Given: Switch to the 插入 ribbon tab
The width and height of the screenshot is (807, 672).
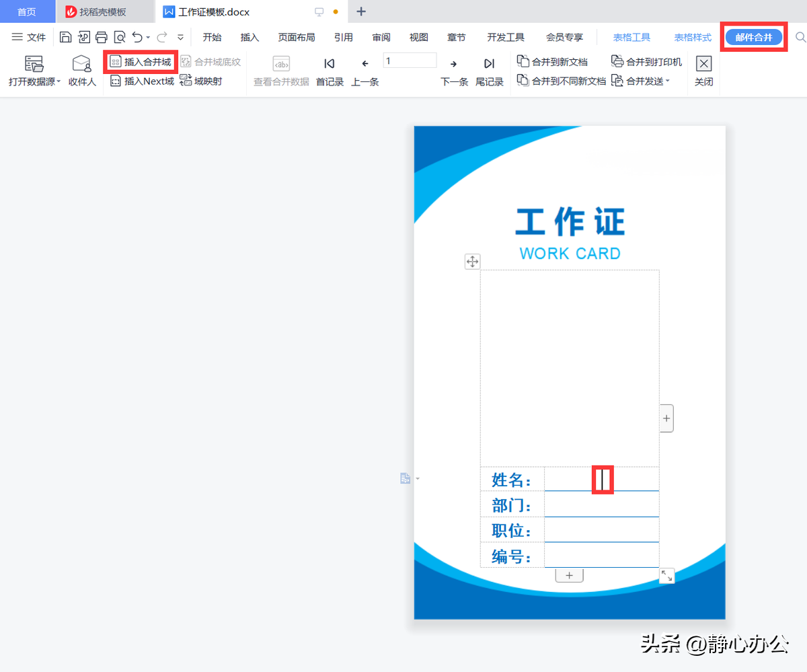Looking at the screenshot, I should [249, 37].
